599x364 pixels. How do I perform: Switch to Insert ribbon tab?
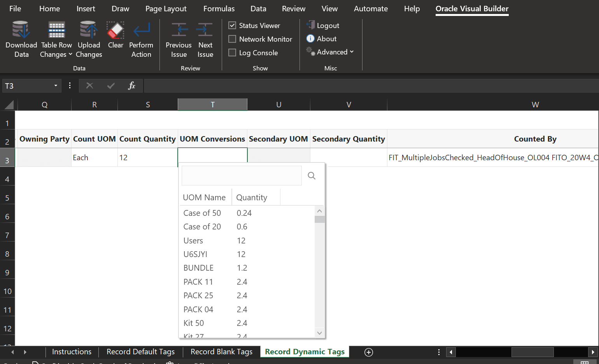click(86, 9)
